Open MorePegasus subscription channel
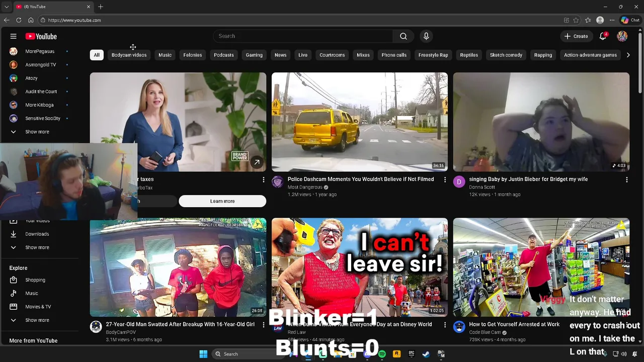644x362 pixels. [40, 51]
